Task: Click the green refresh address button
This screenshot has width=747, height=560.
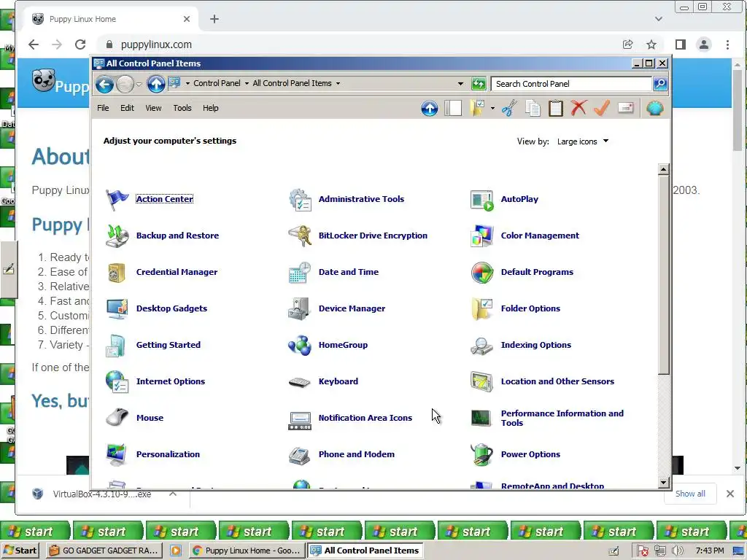Action: point(479,84)
